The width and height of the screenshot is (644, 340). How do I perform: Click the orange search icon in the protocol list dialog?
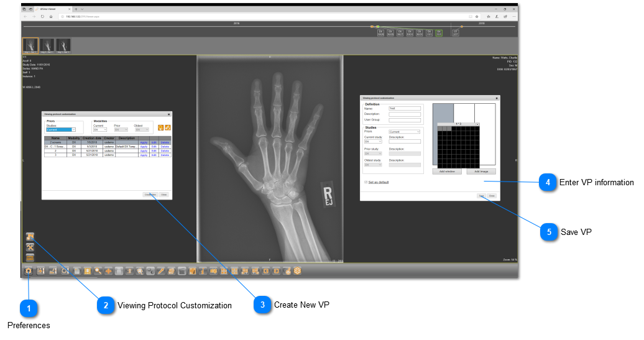[160, 127]
